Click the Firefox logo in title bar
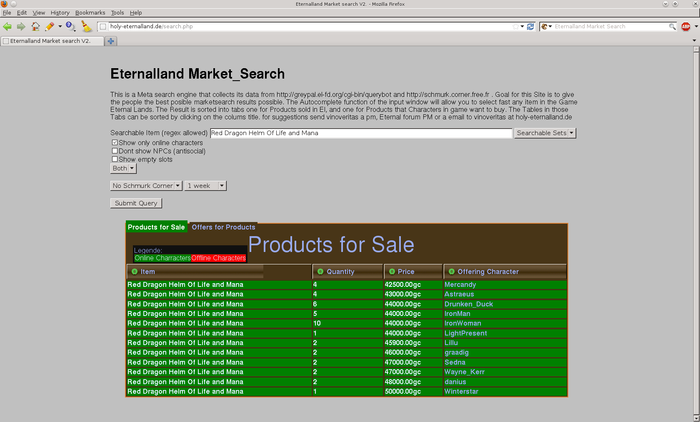Viewport: 700px width, 422px height. (4, 4)
